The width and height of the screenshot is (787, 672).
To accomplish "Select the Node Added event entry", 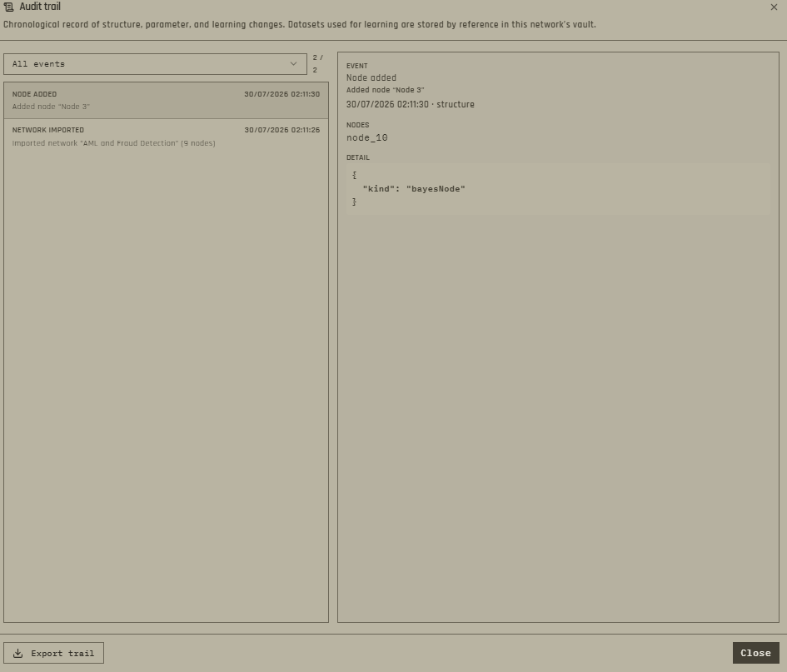I will click(166, 101).
